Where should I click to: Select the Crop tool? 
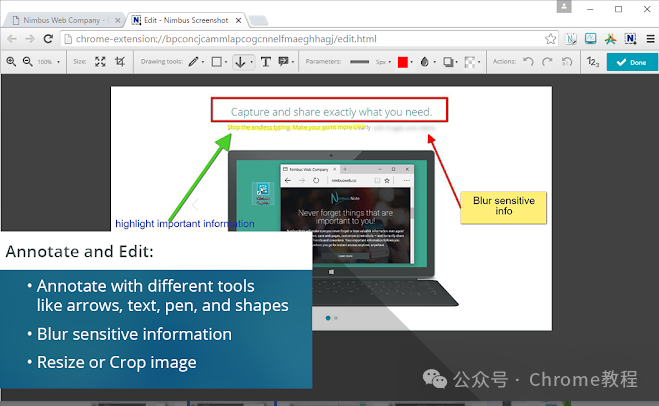[120, 62]
